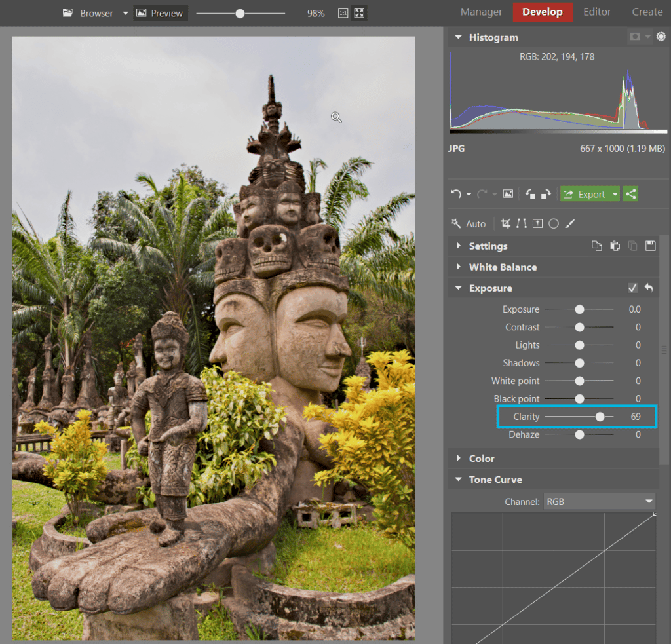The image size is (671, 644).
Task: Click the dimmed settings copy icon
Action: pyautogui.click(x=632, y=246)
